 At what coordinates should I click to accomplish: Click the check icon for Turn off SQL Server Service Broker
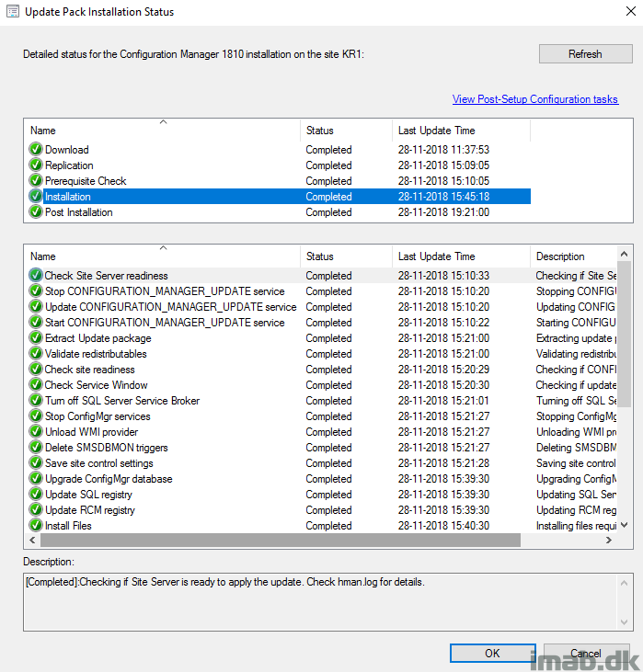(x=36, y=401)
